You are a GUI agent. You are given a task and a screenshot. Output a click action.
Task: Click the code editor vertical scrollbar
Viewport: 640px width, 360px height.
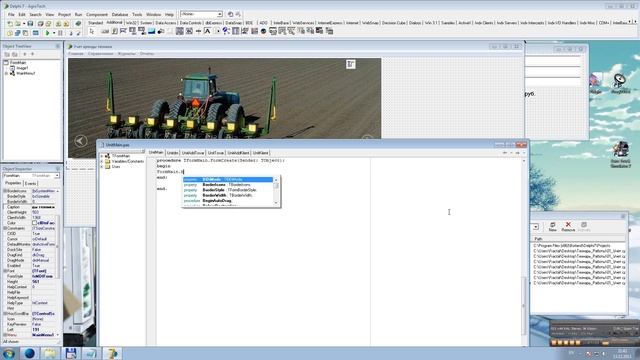(x=524, y=251)
